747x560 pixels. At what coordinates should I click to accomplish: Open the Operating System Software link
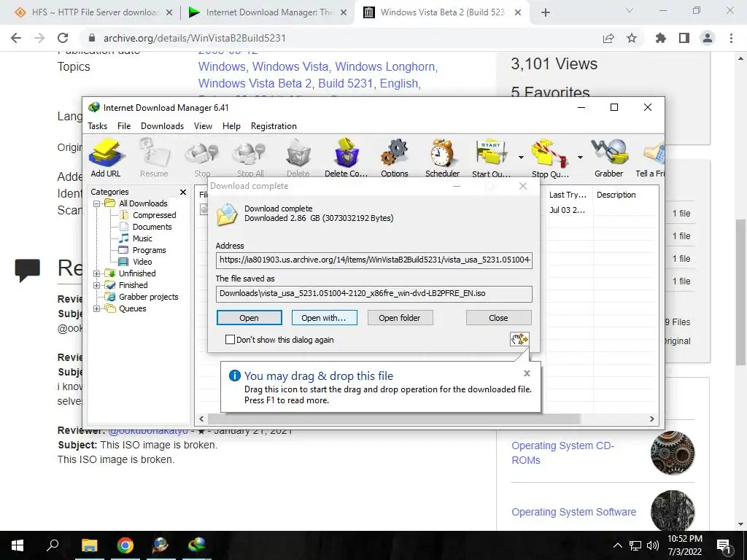click(573, 512)
